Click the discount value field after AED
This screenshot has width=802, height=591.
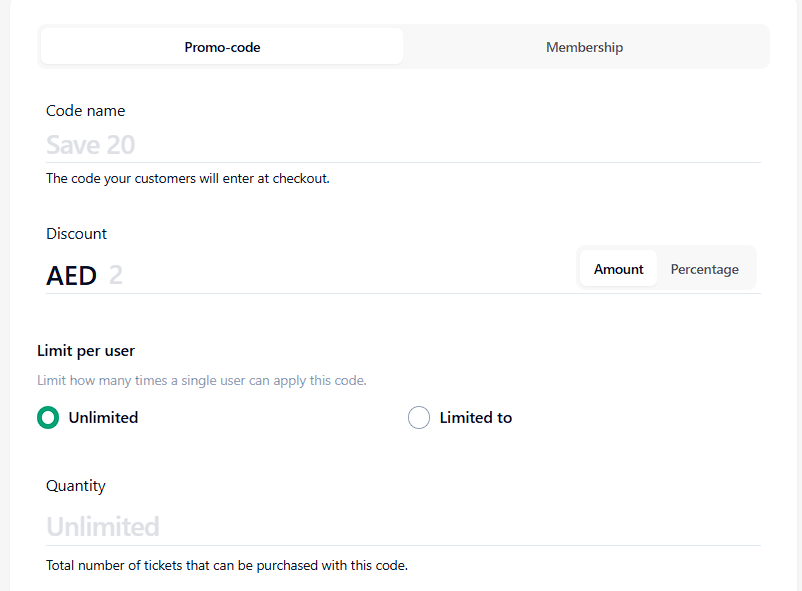(x=330, y=275)
